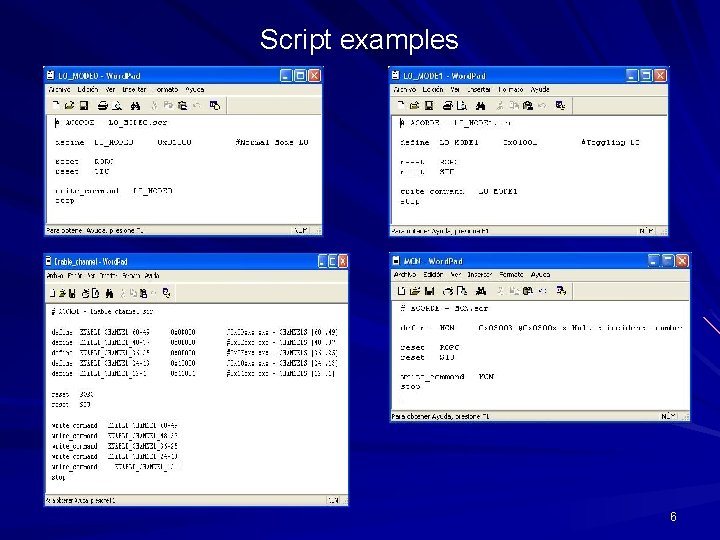The image size is (720, 540).
Task: Open Insertar menu in LO_MODE0 window
Action: [134, 90]
